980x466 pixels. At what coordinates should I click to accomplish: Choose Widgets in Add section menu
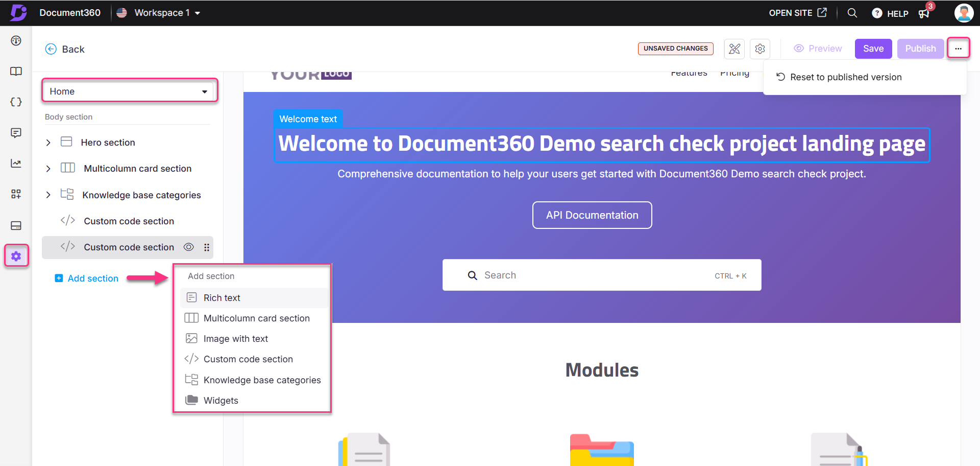(x=254, y=400)
